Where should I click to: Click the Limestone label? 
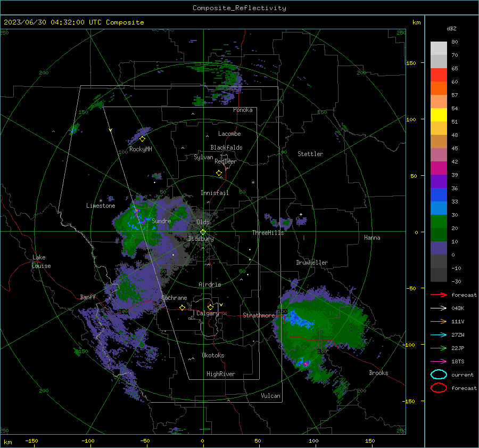(x=101, y=206)
